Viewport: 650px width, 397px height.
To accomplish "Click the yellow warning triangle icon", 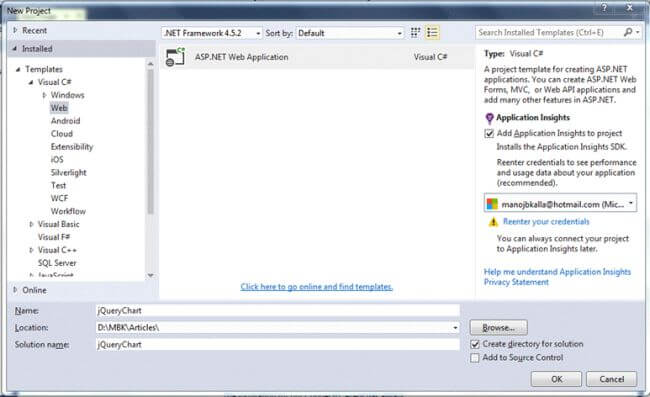I will (493, 222).
